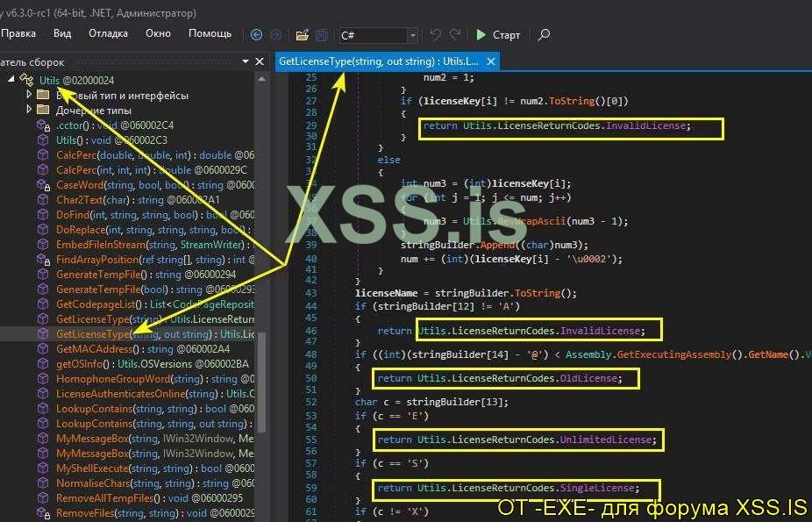Click RevWrapAscii method reference in code
The image size is (812, 522).
531,221
